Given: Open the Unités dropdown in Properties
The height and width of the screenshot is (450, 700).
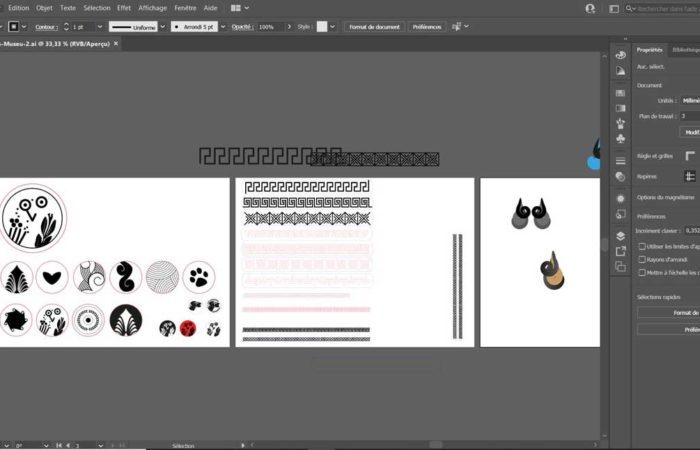Looking at the screenshot, I should 690,101.
